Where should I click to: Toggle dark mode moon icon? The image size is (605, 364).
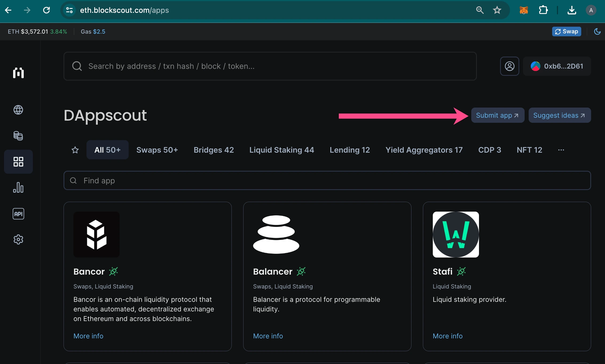(x=597, y=31)
